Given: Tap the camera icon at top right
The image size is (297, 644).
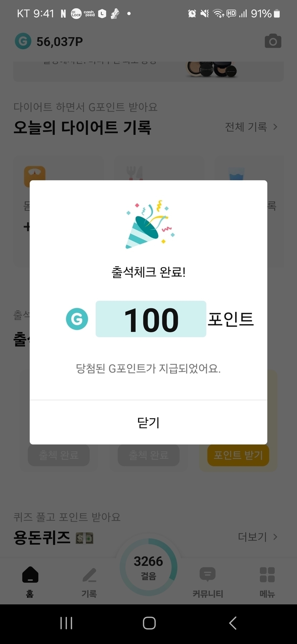Looking at the screenshot, I should coord(273,42).
